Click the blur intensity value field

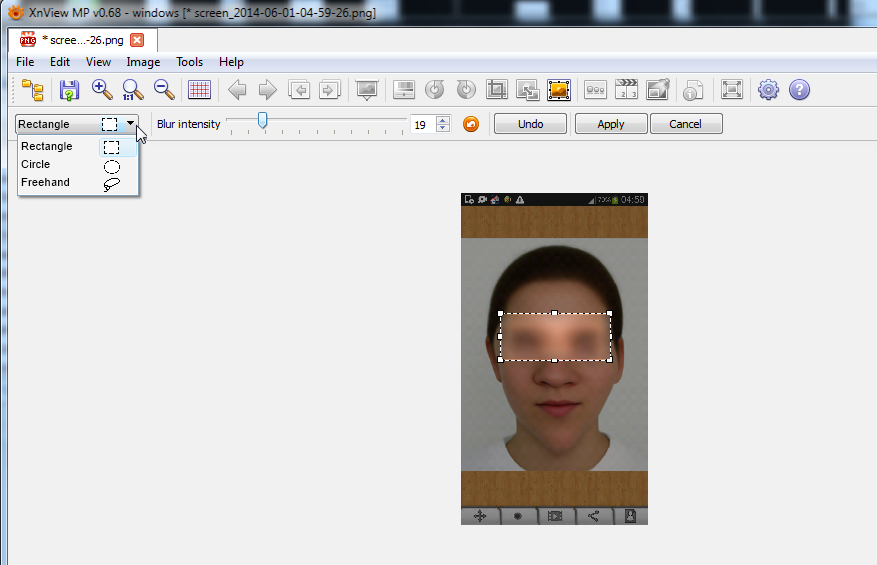pos(422,125)
